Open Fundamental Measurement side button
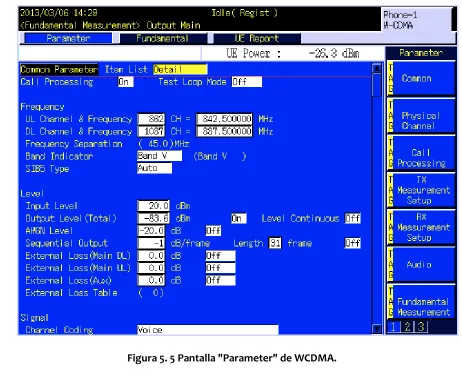This screenshot has width=462, height=380. [x=421, y=301]
